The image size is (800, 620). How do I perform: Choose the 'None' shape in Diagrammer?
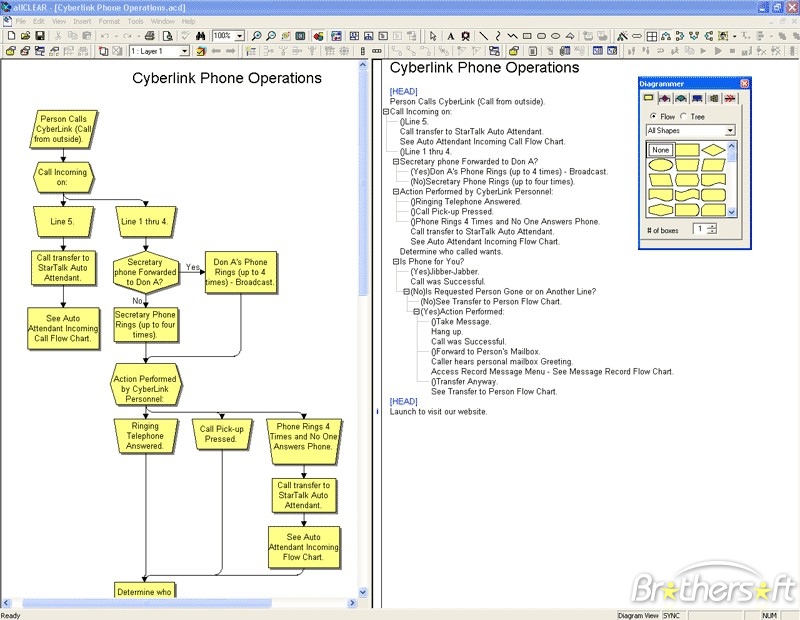click(x=659, y=150)
